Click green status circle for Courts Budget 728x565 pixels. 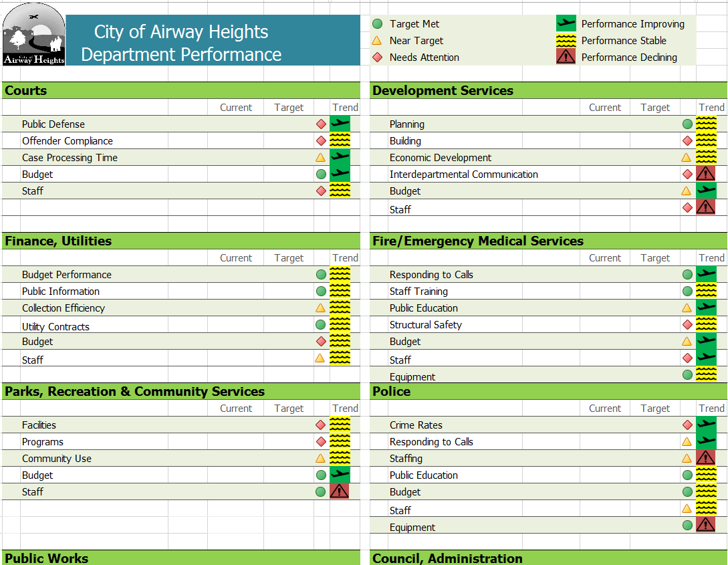click(321, 174)
